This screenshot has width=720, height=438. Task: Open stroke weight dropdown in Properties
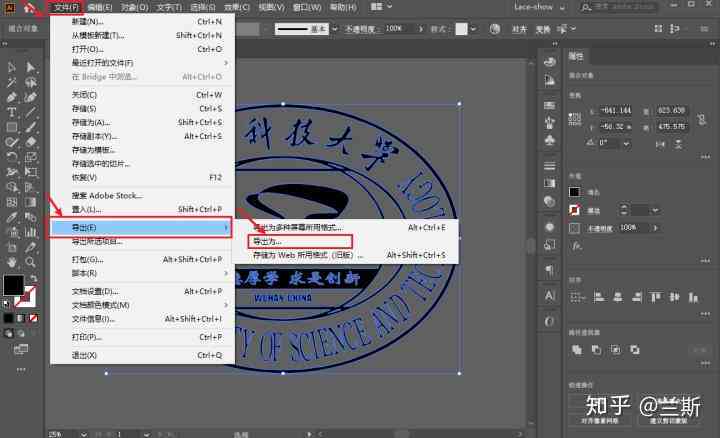[655, 210]
